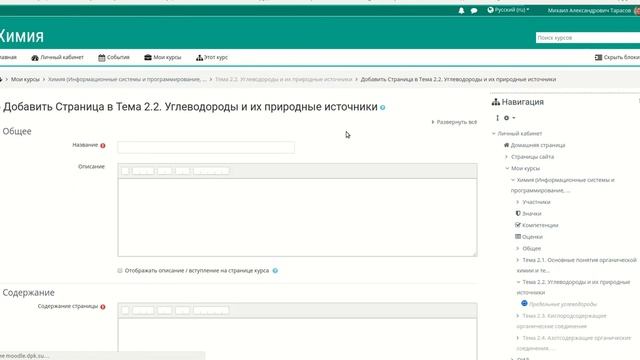Tick Отображать описание на странице курса checkbox
This screenshot has height=360, width=640.
[120, 271]
